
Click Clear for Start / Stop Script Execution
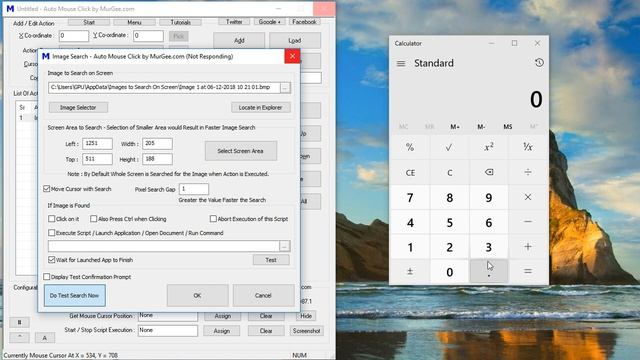pos(266,331)
